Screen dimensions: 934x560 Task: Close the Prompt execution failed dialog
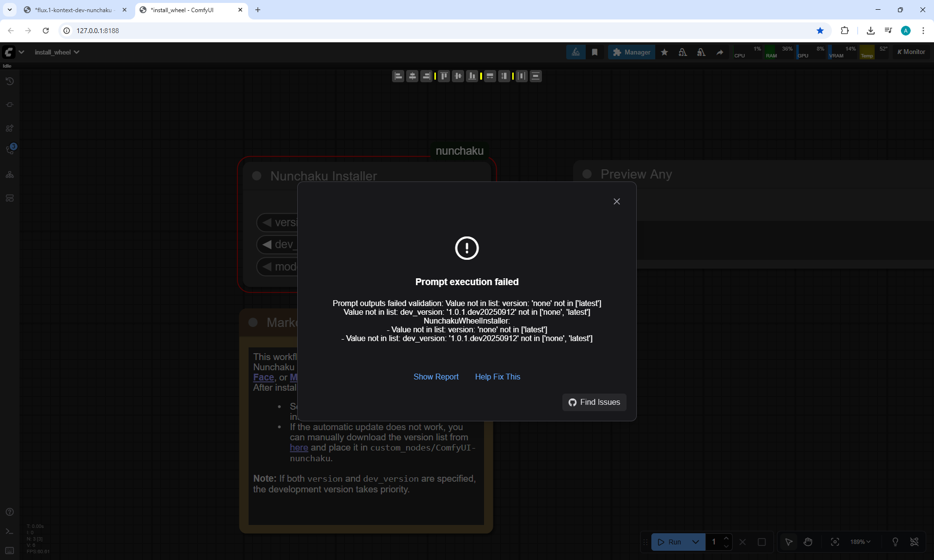616,201
